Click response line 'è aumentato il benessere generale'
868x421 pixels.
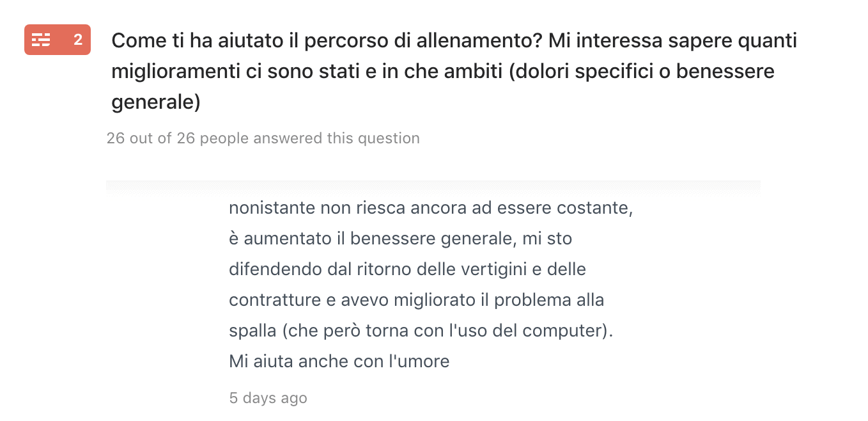pyautogui.click(x=401, y=239)
